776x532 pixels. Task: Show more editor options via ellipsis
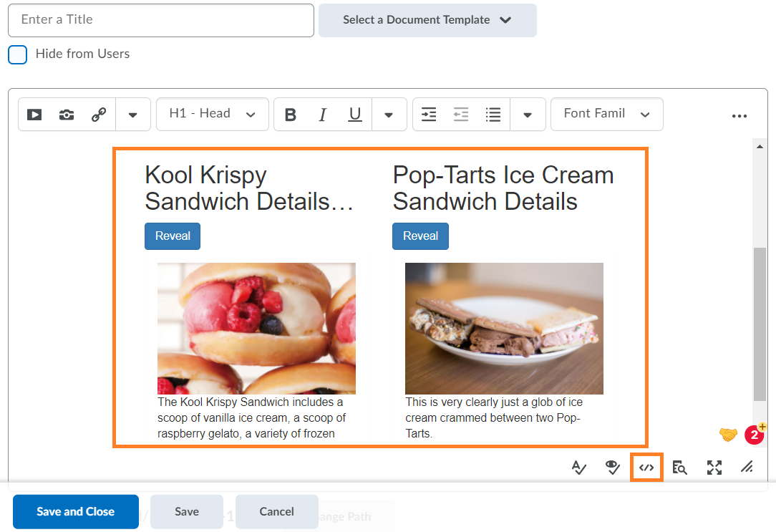(x=739, y=115)
